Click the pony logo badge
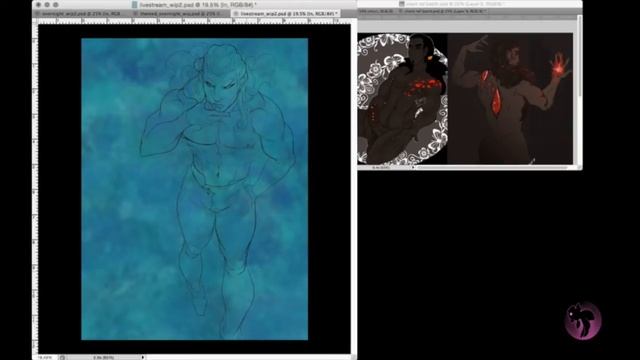Screen dimensions: 640x360 [x=583, y=321]
